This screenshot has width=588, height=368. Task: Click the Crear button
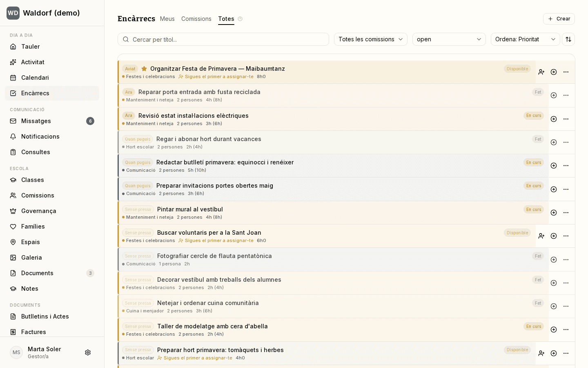(559, 19)
